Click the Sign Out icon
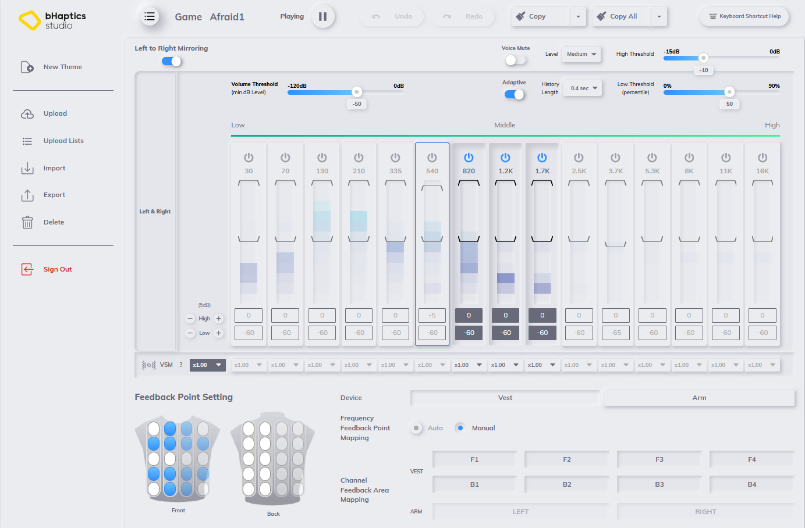Viewport: 805px width, 528px height. pos(27,269)
